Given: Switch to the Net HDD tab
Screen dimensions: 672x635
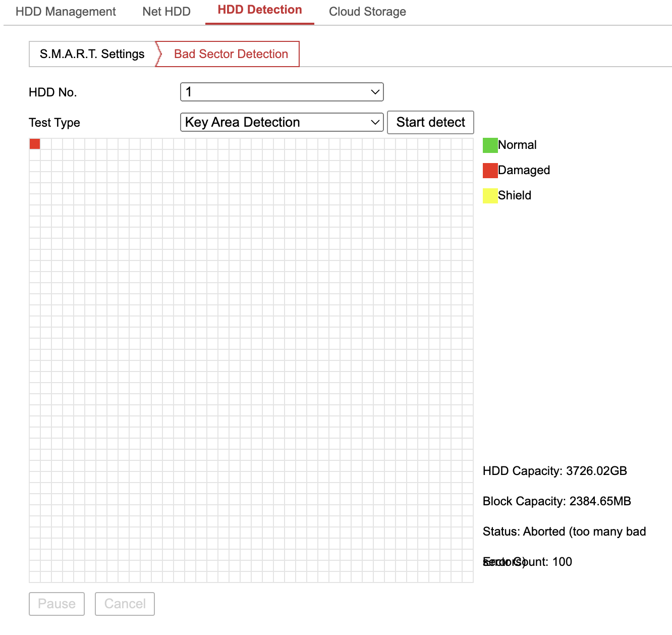Looking at the screenshot, I should (x=166, y=11).
